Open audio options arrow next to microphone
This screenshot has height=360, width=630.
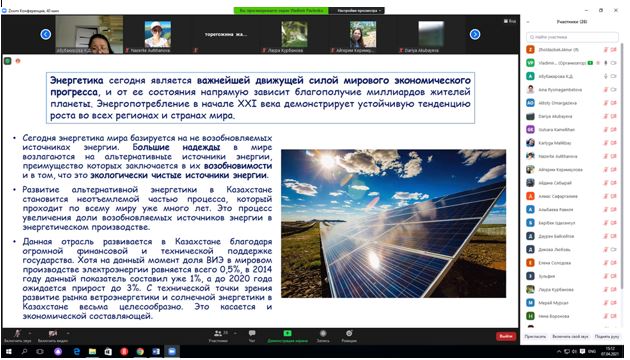click(x=30, y=333)
